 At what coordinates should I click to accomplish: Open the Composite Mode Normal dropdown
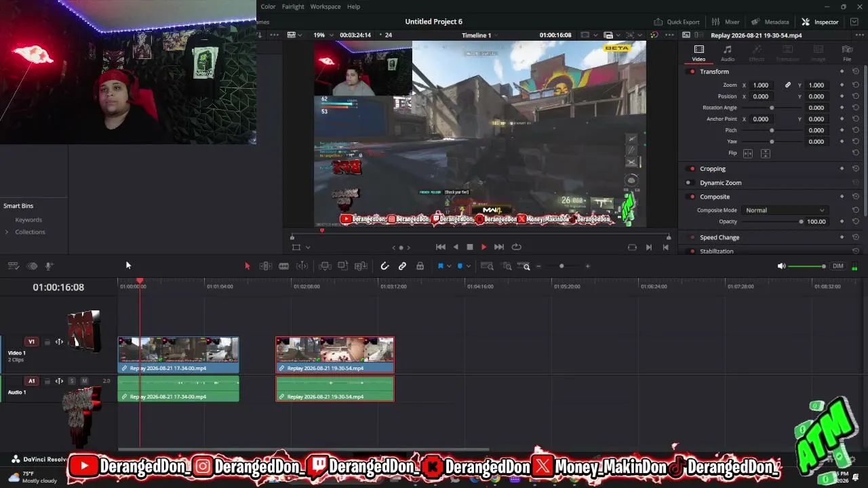tap(784, 210)
